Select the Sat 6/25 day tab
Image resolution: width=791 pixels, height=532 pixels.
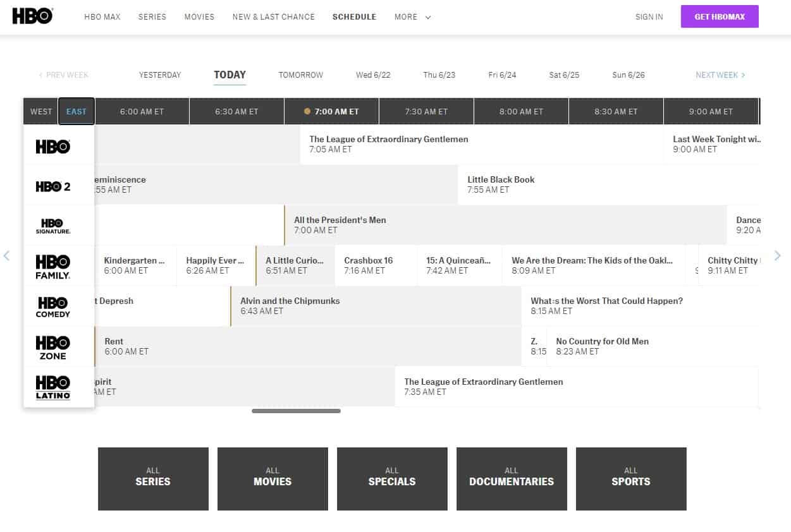coord(564,75)
